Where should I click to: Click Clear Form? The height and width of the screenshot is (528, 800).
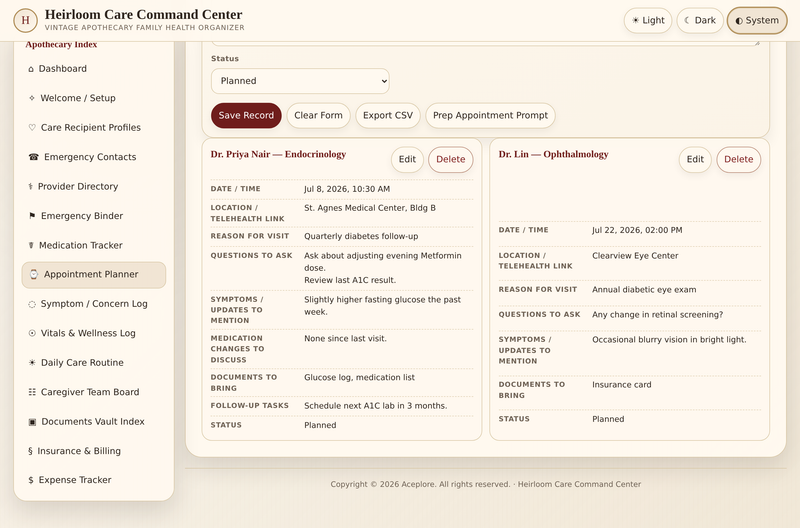pyautogui.click(x=318, y=115)
